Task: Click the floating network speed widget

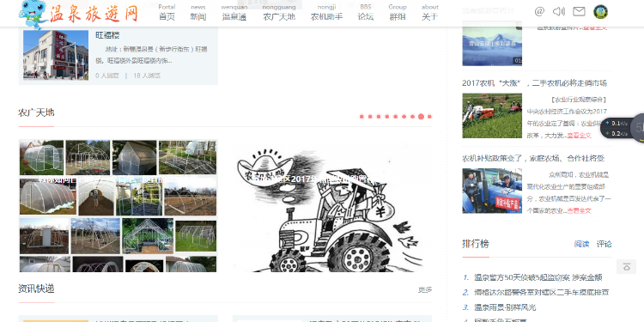Action: (623, 128)
